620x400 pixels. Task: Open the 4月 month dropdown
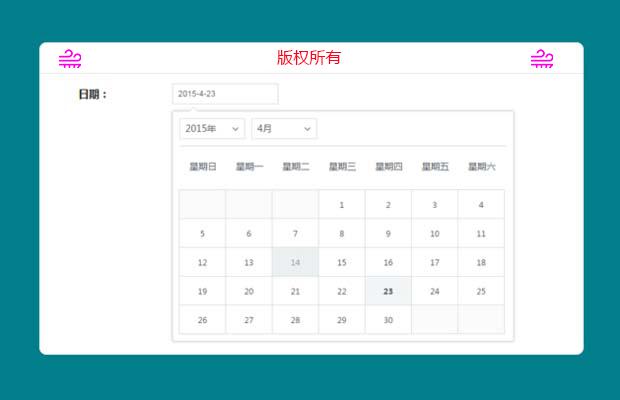click(x=284, y=129)
